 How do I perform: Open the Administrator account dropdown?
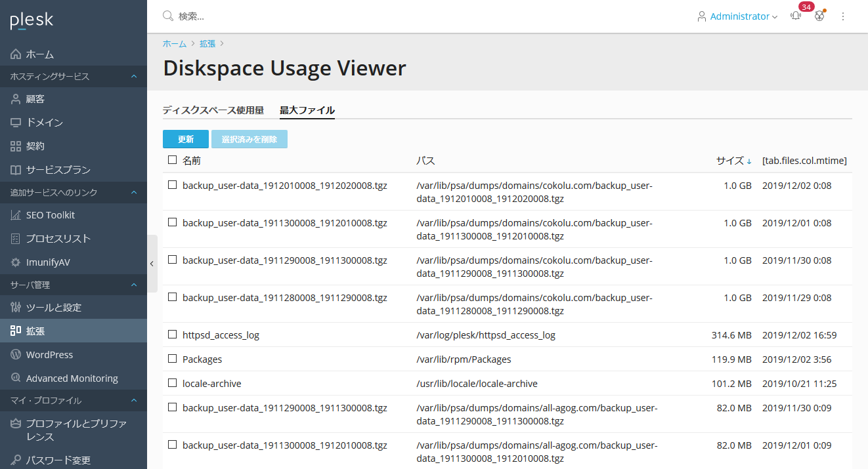pyautogui.click(x=737, y=16)
